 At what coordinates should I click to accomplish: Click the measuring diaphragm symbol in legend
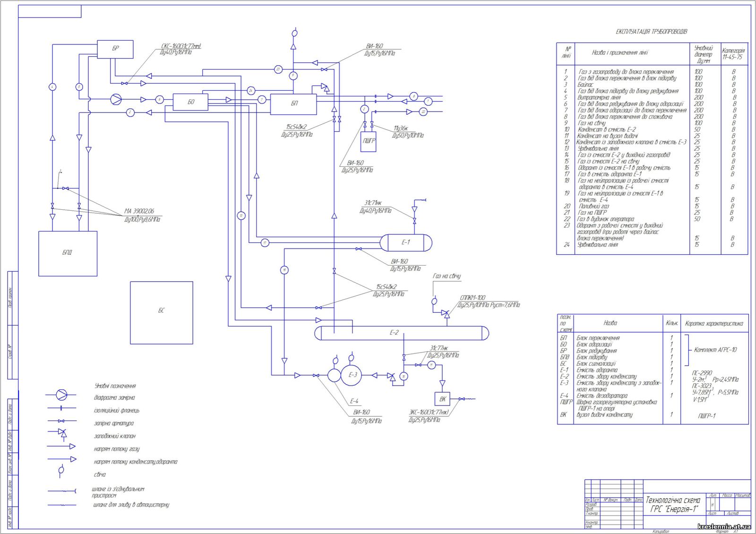62,395
